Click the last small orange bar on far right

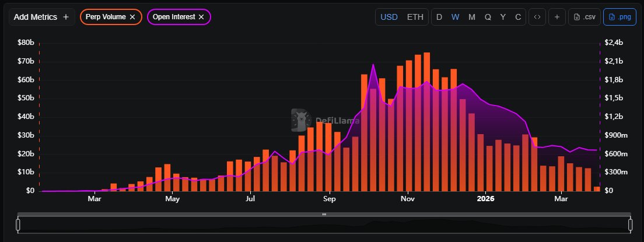597,189
